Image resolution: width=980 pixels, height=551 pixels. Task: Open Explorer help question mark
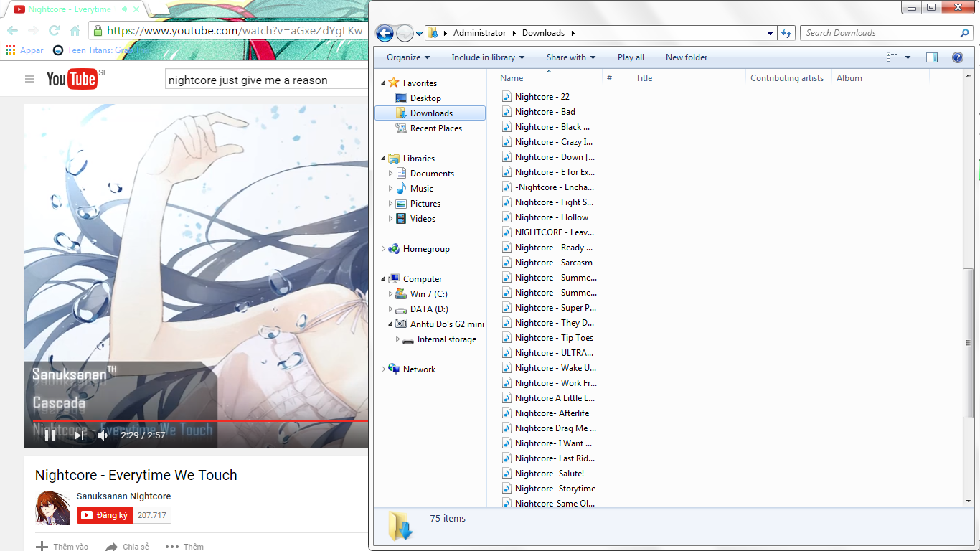957,57
